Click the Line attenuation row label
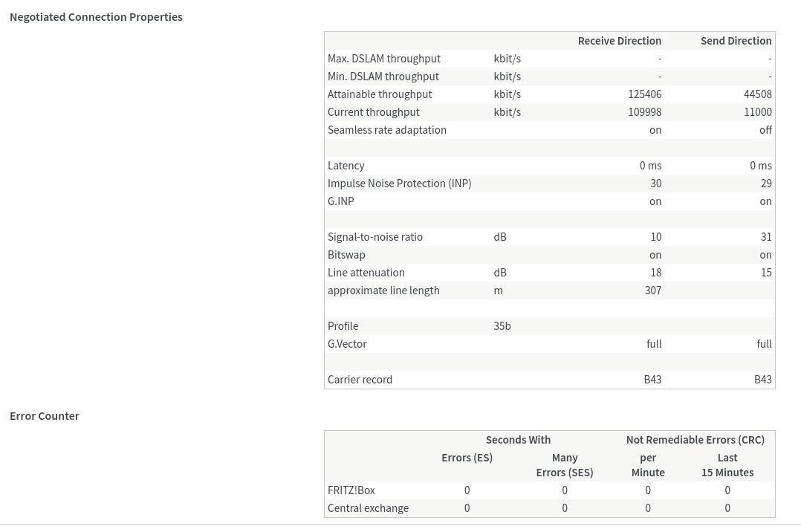Viewport: 801px width, 532px height. click(366, 273)
